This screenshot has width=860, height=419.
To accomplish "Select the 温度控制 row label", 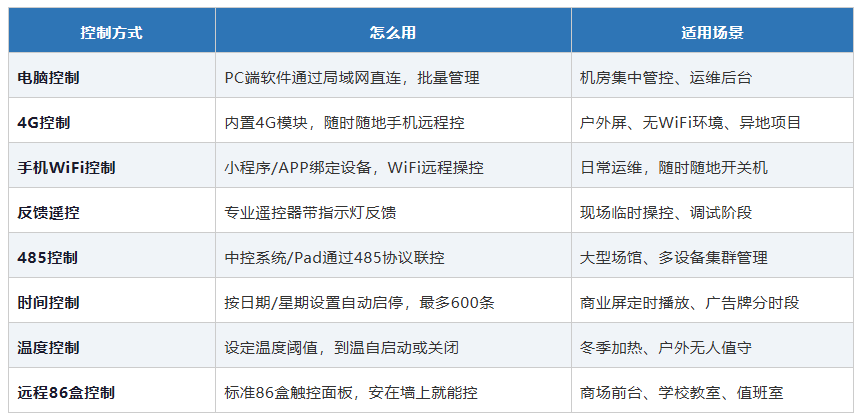I will coord(48,348).
